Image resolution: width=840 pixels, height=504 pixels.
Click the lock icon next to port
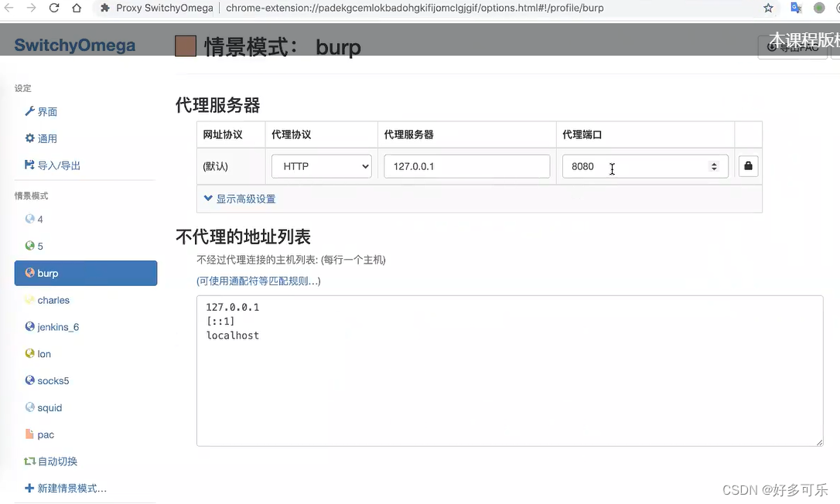pos(747,165)
